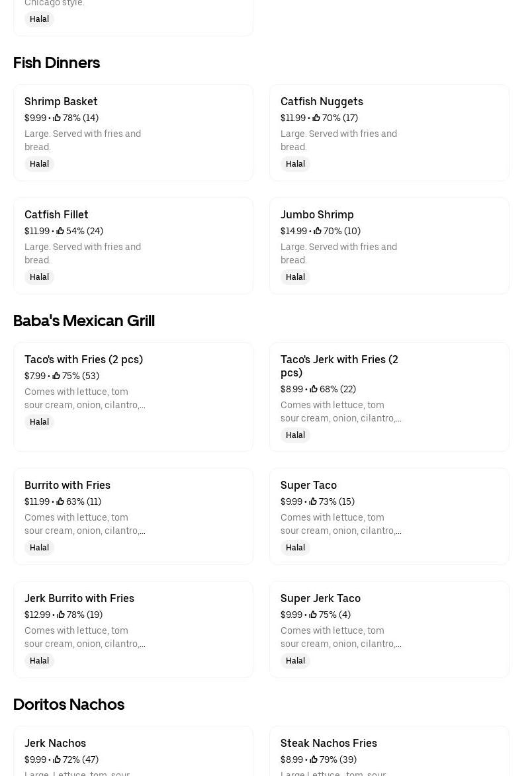The image size is (532, 776).
Task: Click the Halal badge on Jumbo Shrimp
Action: [x=295, y=277]
